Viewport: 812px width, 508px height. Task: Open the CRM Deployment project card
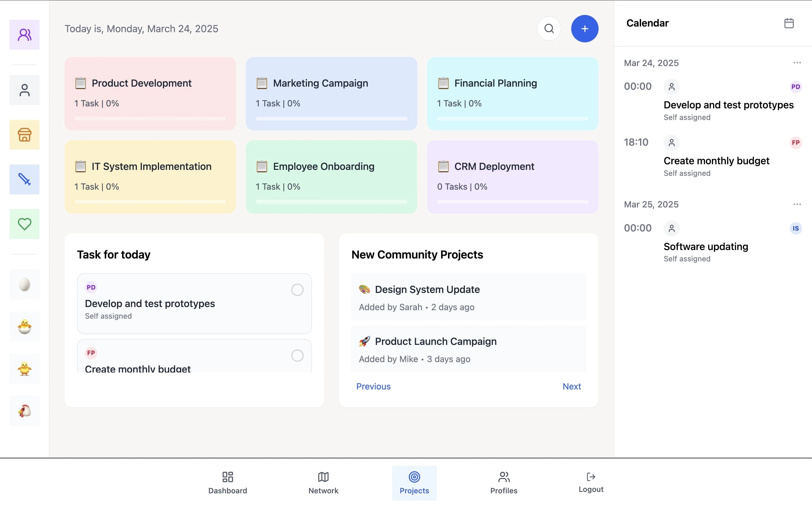(x=513, y=177)
